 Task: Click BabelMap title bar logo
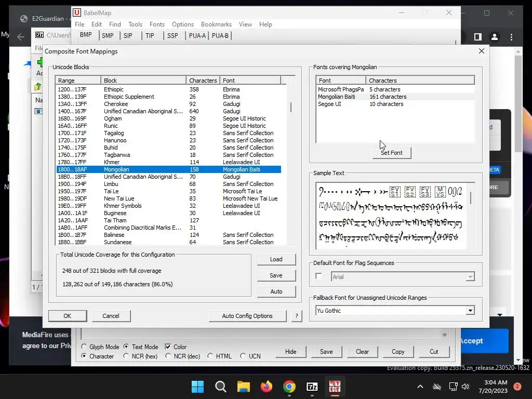(x=77, y=13)
